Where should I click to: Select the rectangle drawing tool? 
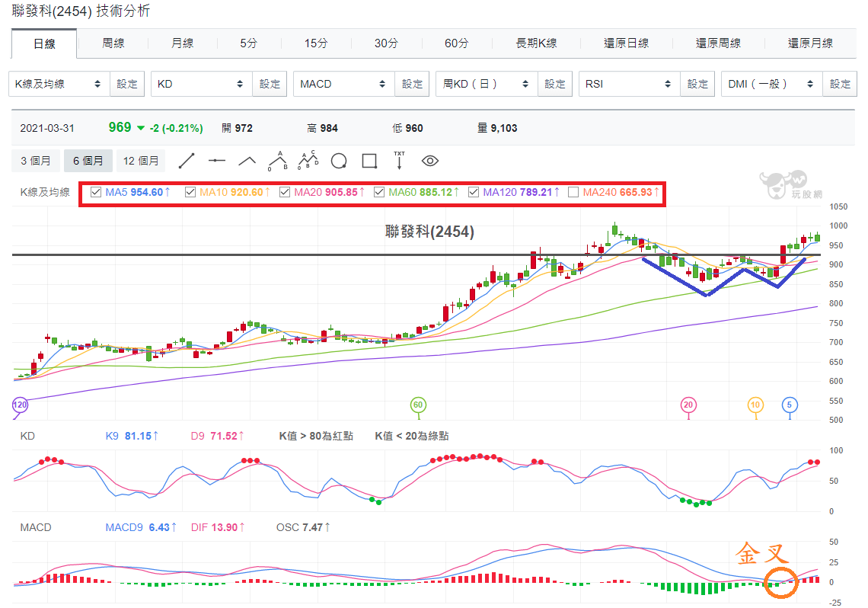coord(369,161)
